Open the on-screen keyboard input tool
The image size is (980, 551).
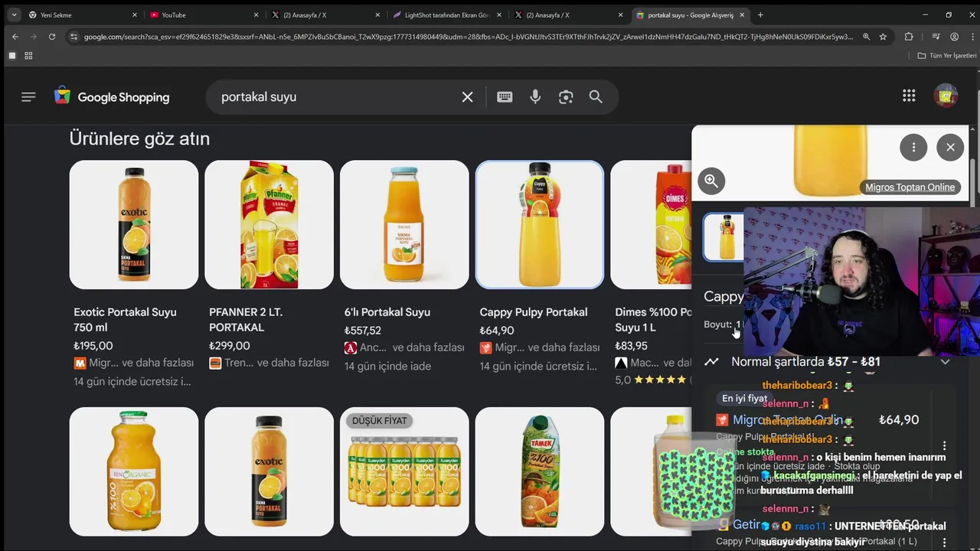tap(505, 97)
